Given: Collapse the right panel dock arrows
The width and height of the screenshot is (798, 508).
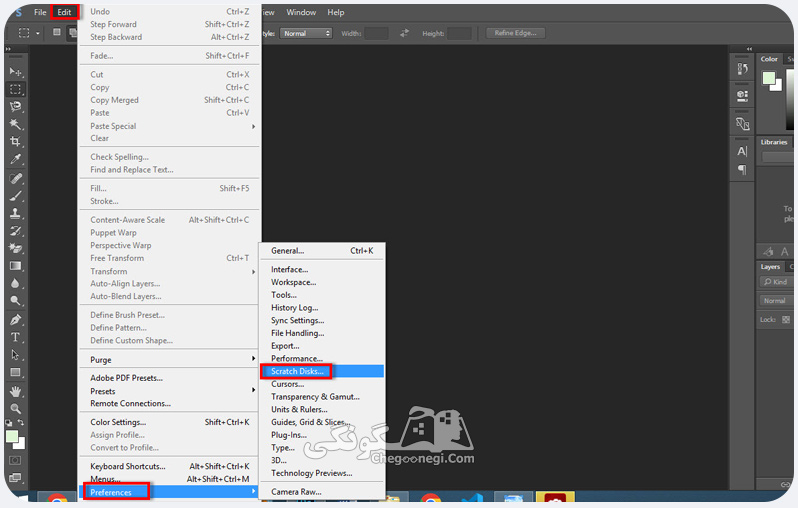Looking at the screenshot, I should [x=749, y=49].
